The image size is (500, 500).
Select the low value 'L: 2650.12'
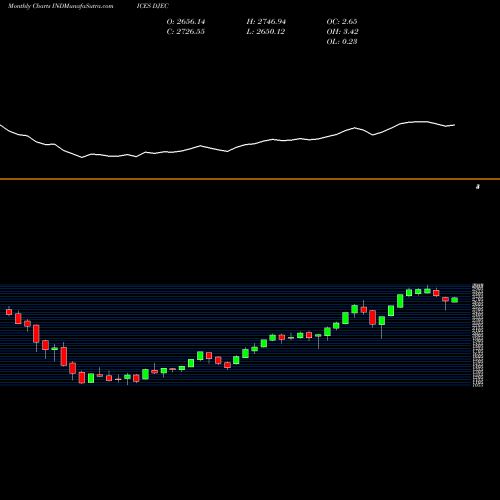(266, 32)
